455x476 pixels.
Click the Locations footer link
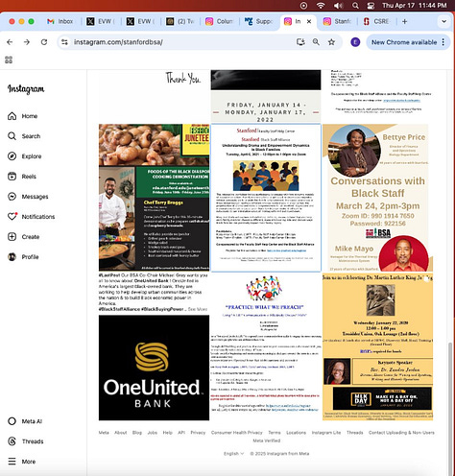(297, 433)
